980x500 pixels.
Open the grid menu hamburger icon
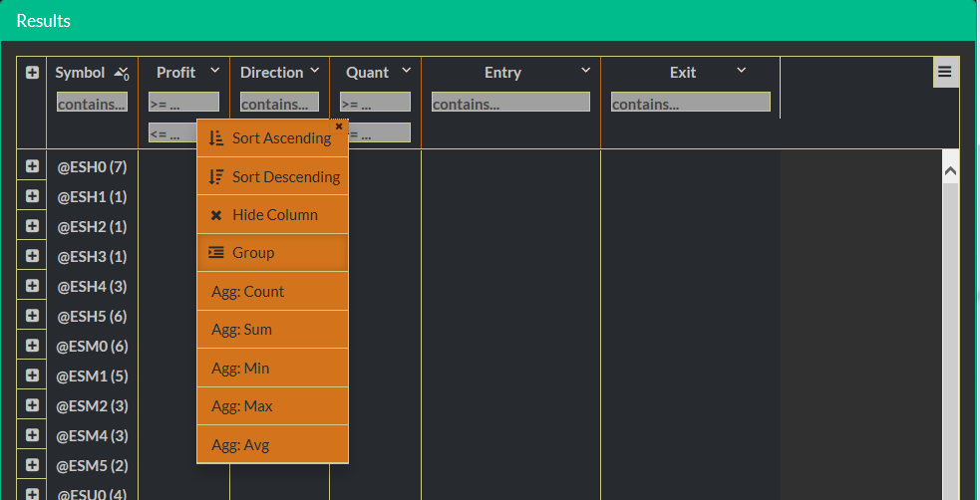tap(945, 72)
